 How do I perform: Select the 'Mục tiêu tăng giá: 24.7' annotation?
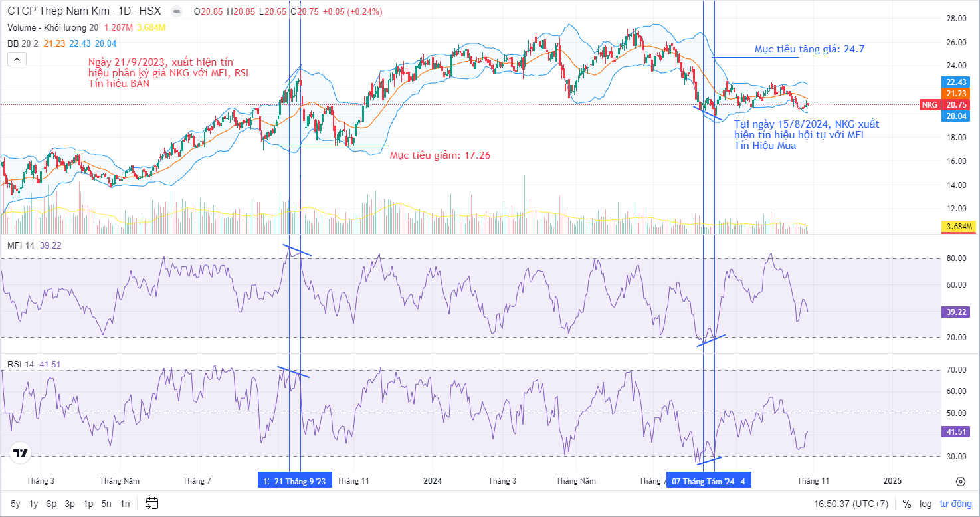click(809, 49)
